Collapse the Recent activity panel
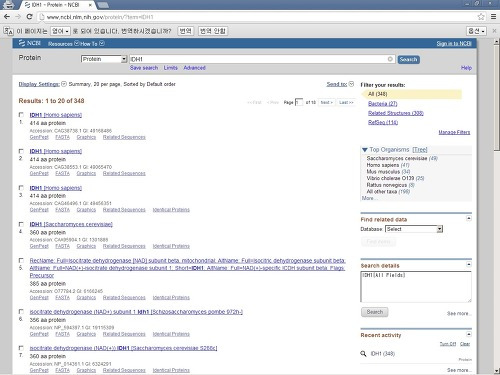 click(x=469, y=334)
